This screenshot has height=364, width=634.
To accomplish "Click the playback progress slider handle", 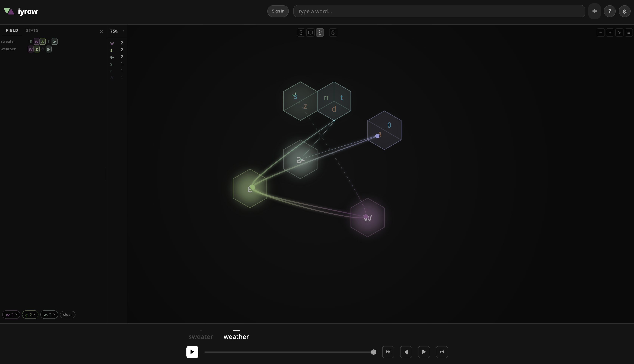I will [373, 352].
